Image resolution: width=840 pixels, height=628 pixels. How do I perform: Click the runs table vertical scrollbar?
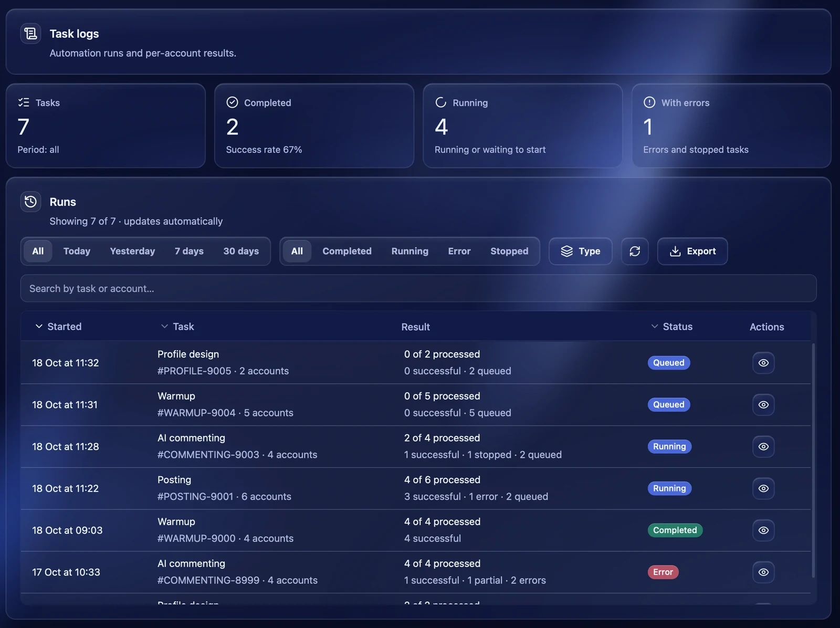tap(813, 460)
